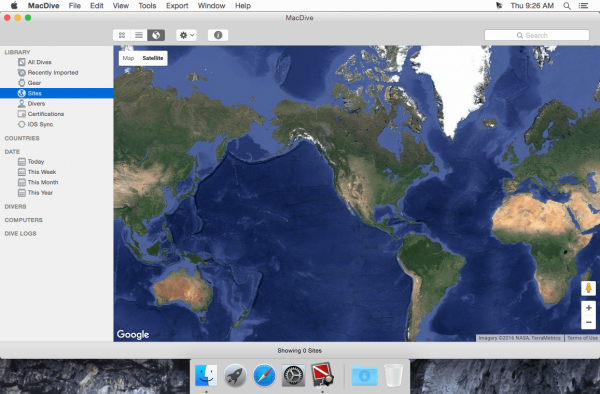The image size is (600, 394).
Task: Click the This Year calendar icon
Action: pyautogui.click(x=22, y=192)
